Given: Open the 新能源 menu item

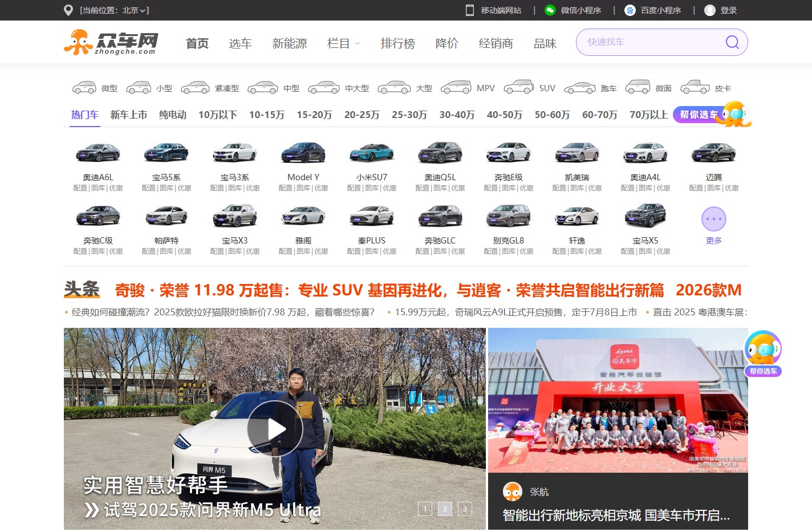Looking at the screenshot, I should (290, 43).
